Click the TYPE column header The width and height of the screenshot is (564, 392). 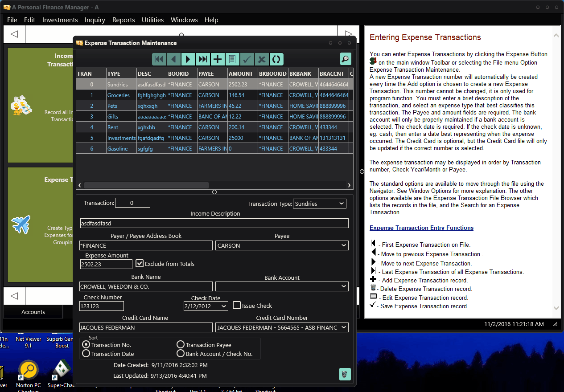coord(121,73)
